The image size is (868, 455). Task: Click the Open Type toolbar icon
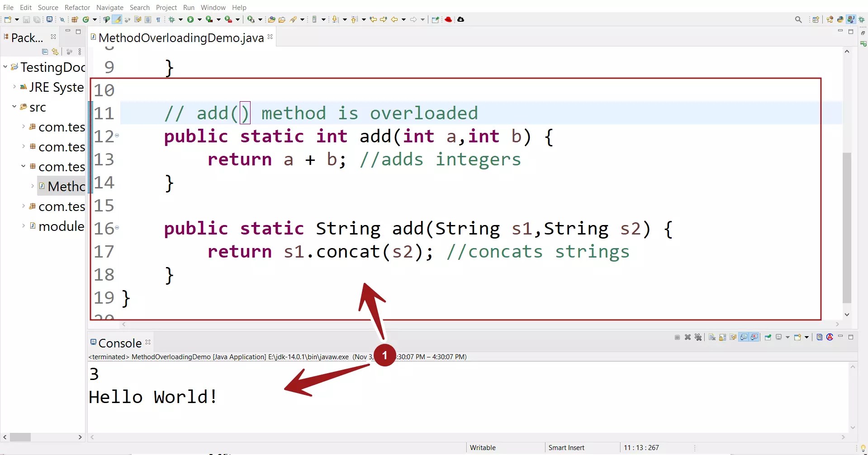(x=272, y=19)
